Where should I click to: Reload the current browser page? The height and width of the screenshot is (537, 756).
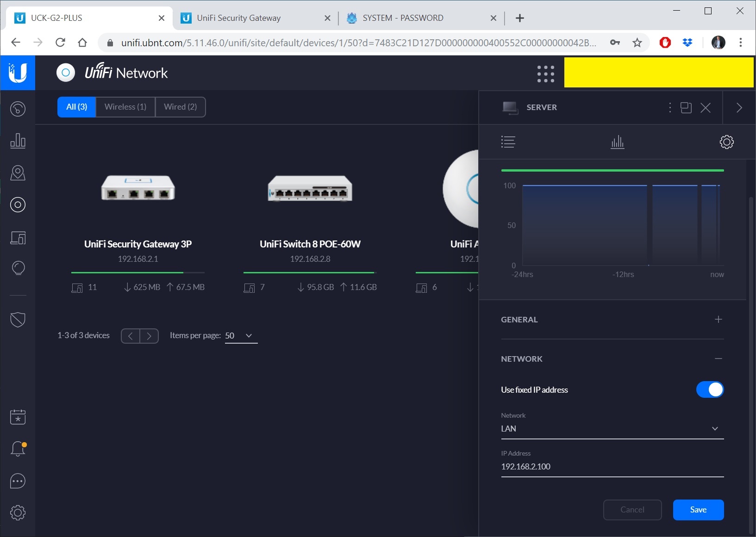click(60, 43)
